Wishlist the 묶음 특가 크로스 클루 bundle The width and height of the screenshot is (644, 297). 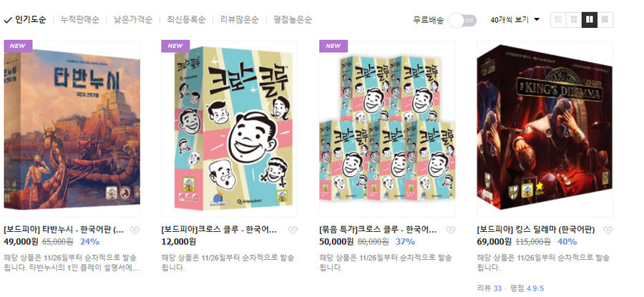451,230
